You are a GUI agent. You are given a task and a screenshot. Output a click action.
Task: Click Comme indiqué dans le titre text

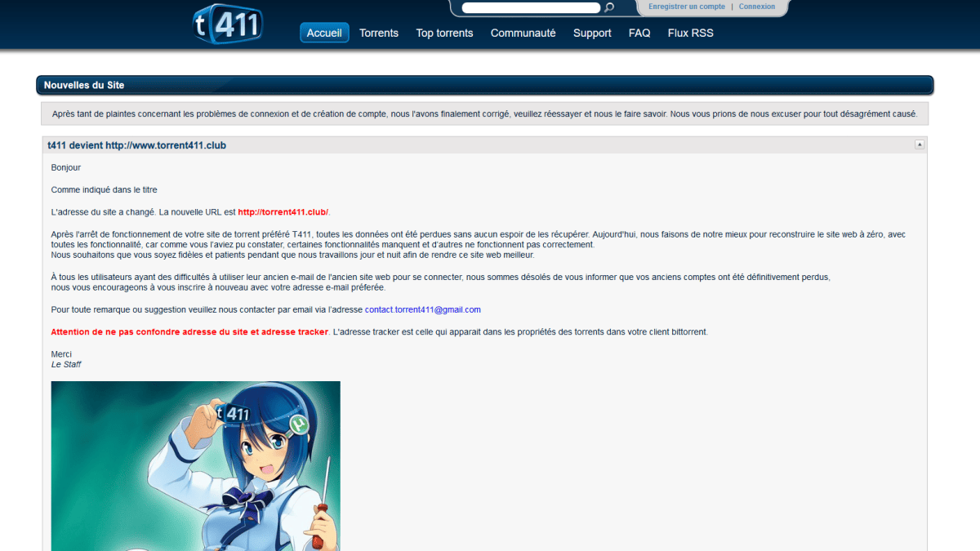tap(104, 189)
